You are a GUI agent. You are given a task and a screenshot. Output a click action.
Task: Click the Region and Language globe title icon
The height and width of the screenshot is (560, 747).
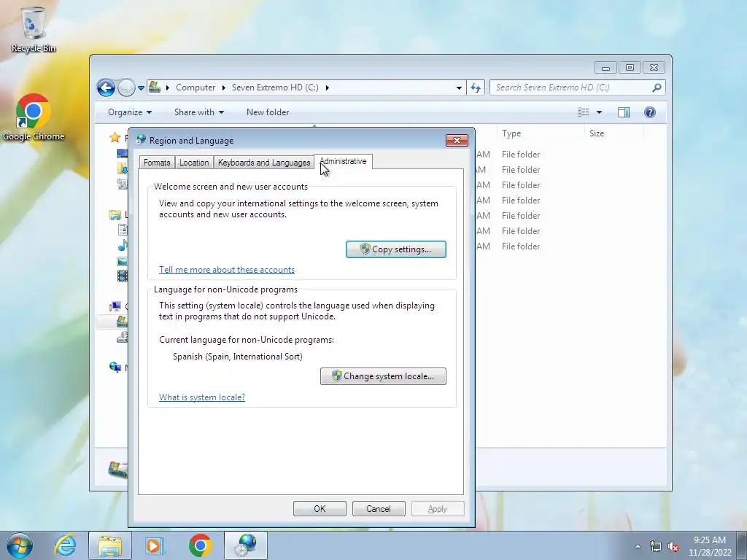coord(141,139)
